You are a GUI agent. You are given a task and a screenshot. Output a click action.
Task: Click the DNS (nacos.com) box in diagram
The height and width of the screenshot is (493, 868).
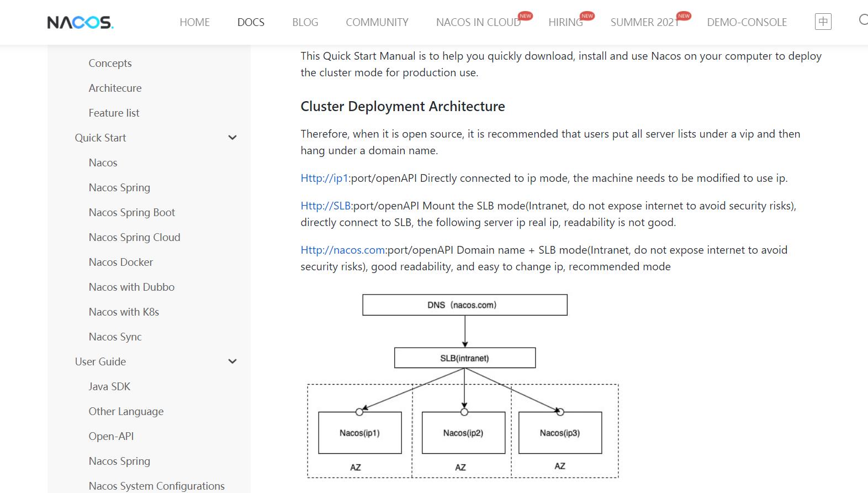(x=465, y=305)
